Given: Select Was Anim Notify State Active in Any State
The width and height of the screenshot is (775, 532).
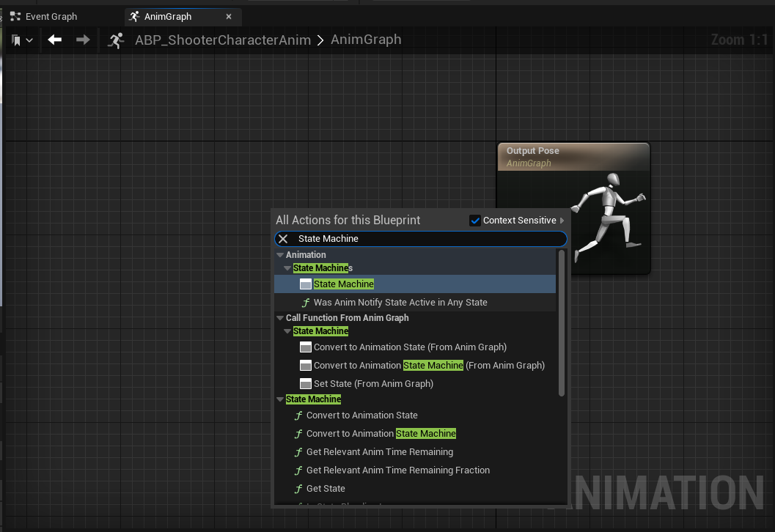Looking at the screenshot, I should pos(415,303).
